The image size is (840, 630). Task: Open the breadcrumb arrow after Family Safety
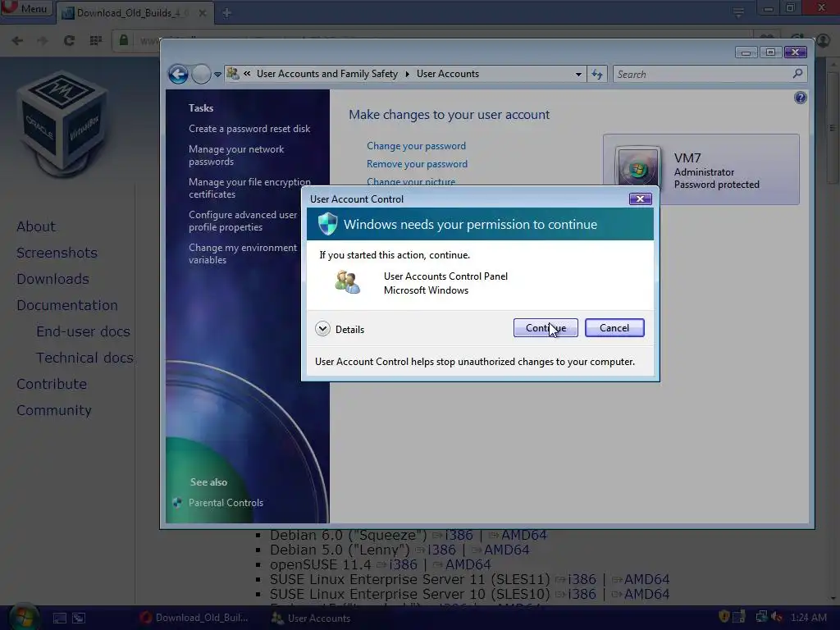point(407,74)
